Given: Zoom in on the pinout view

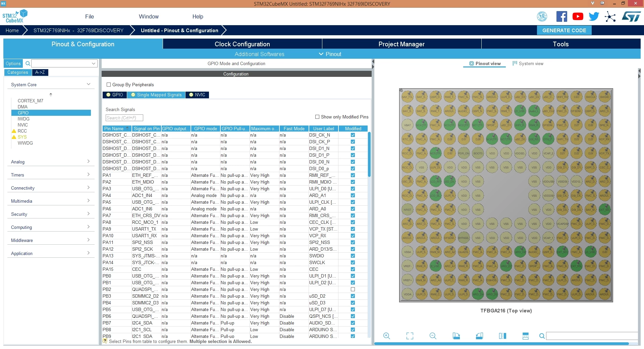Looking at the screenshot, I should [387, 336].
